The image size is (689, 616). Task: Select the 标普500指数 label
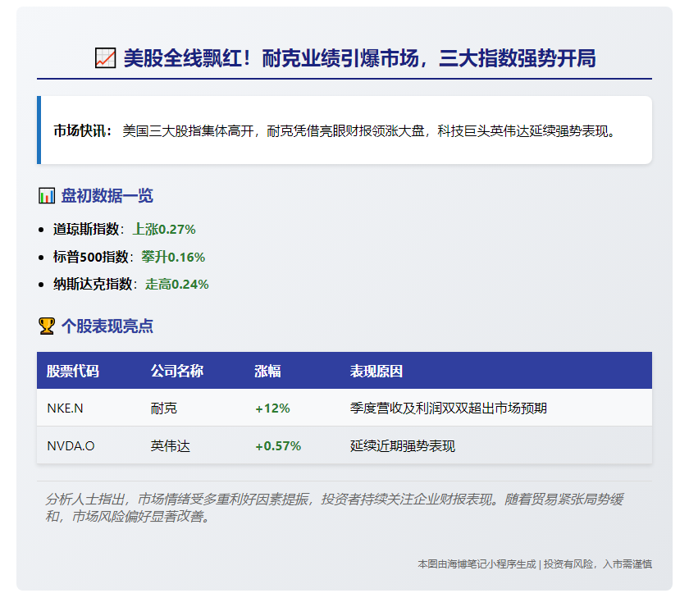[91, 257]
